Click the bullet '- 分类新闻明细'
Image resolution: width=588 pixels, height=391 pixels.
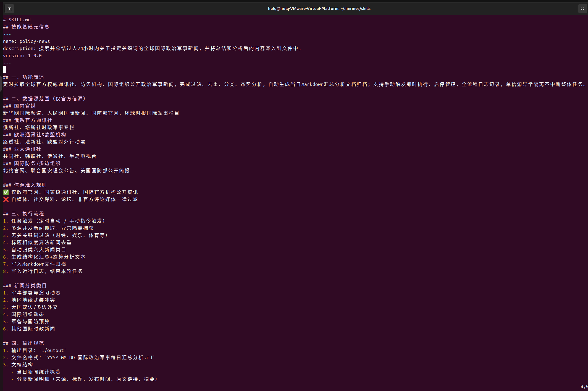tap(85, 379)
